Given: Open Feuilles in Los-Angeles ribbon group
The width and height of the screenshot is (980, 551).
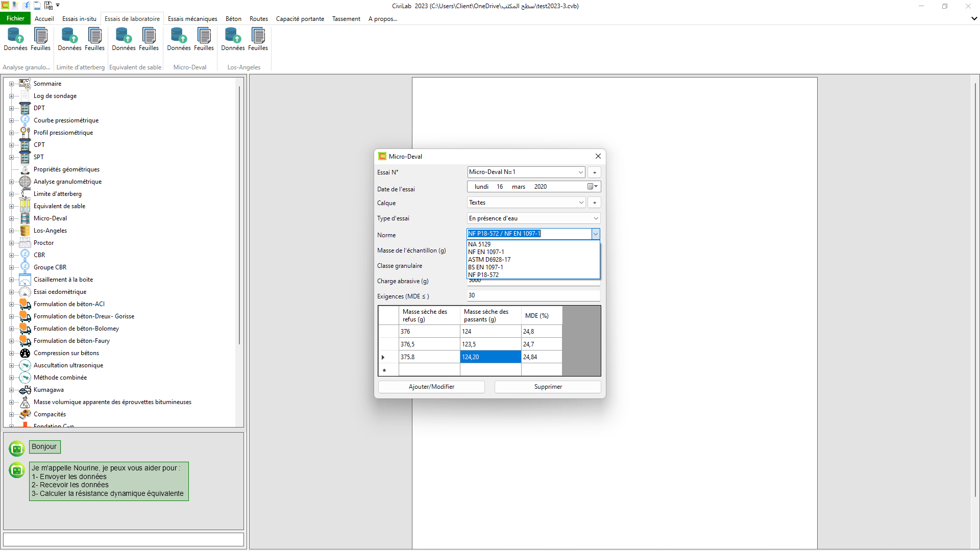Looking at the screenshot, I should [258, 39].
